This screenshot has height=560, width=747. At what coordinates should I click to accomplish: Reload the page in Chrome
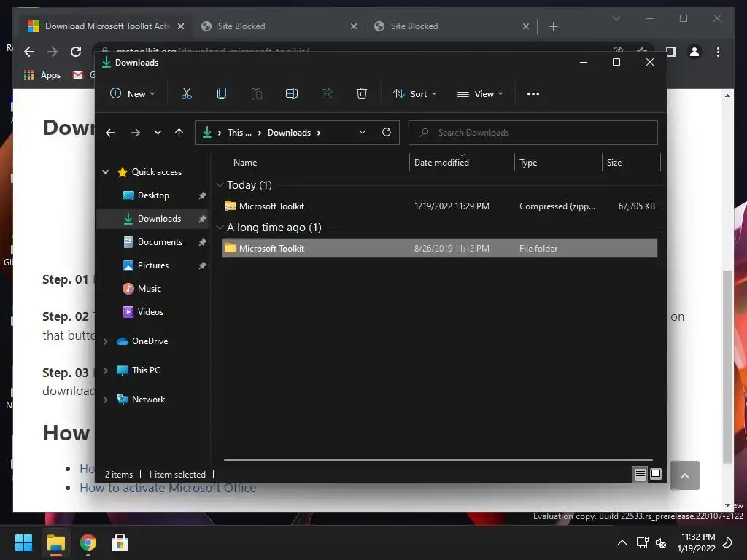click(76, 52)
